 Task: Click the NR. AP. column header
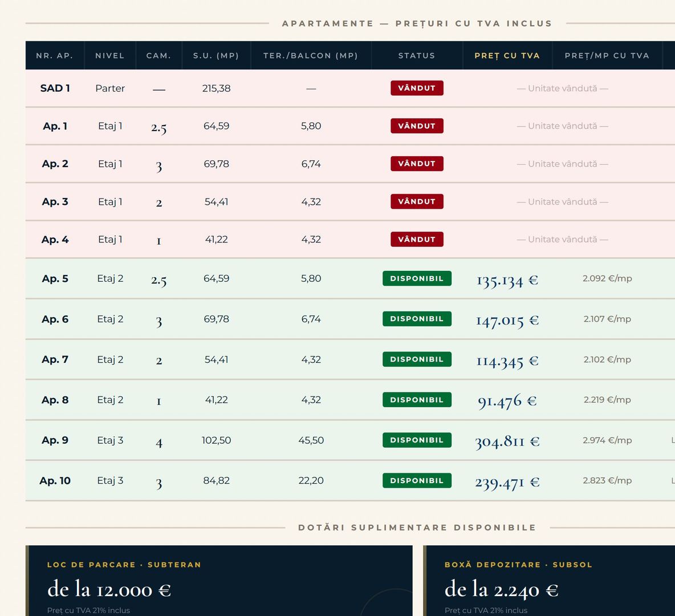(55, 55)
